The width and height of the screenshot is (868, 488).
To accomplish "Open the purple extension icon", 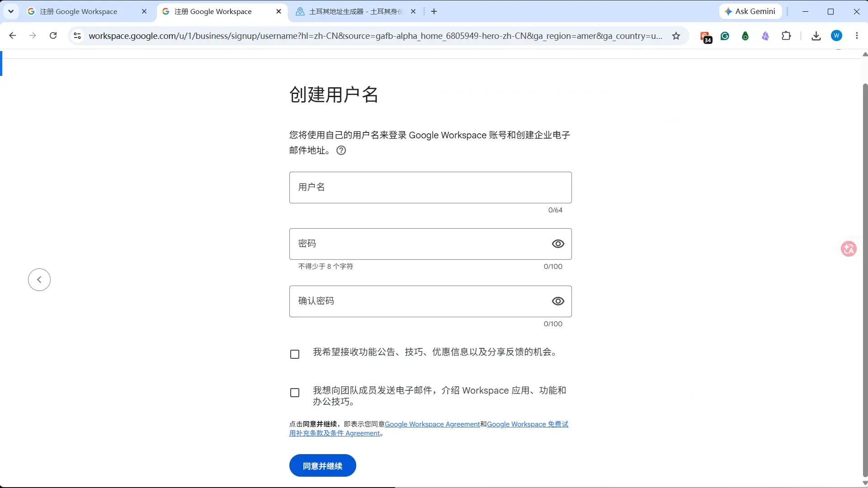I will coord(765,36).
